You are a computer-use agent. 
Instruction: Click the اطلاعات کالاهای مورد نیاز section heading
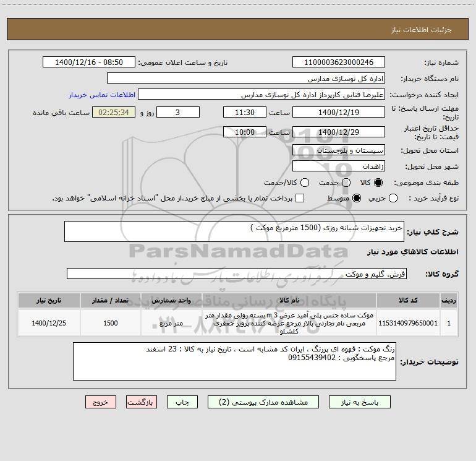point(412,252)
